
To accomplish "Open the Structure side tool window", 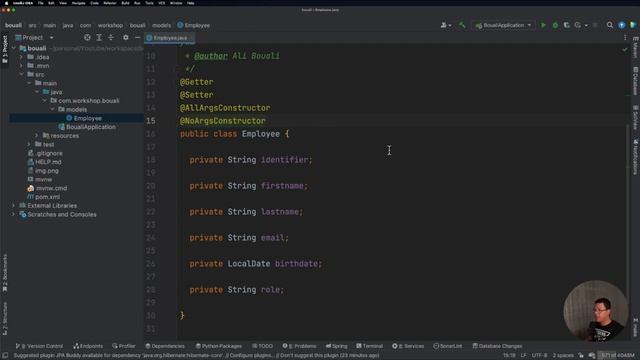I will click(5, 319).
